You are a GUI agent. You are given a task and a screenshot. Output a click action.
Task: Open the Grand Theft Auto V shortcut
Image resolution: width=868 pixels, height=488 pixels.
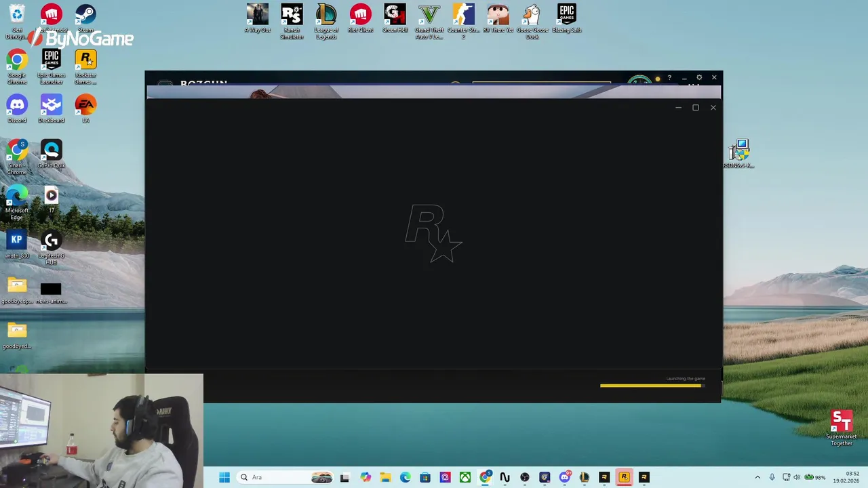(429, 22)
